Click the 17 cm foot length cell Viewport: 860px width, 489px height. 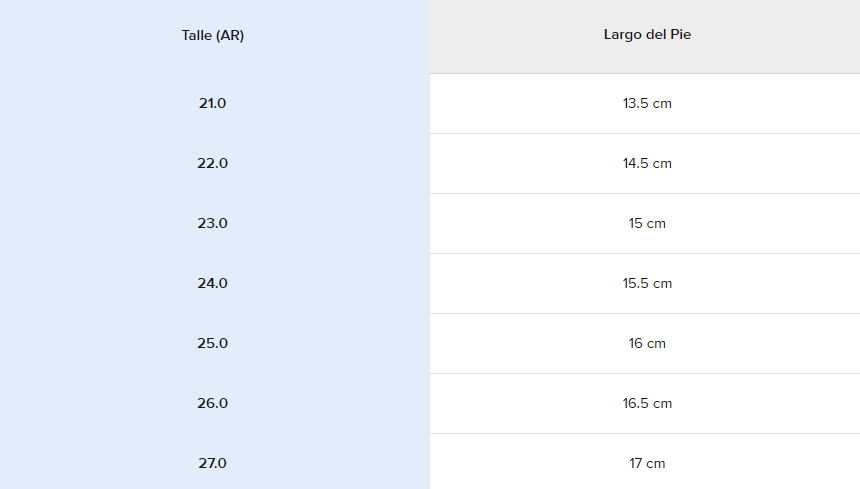647,463
